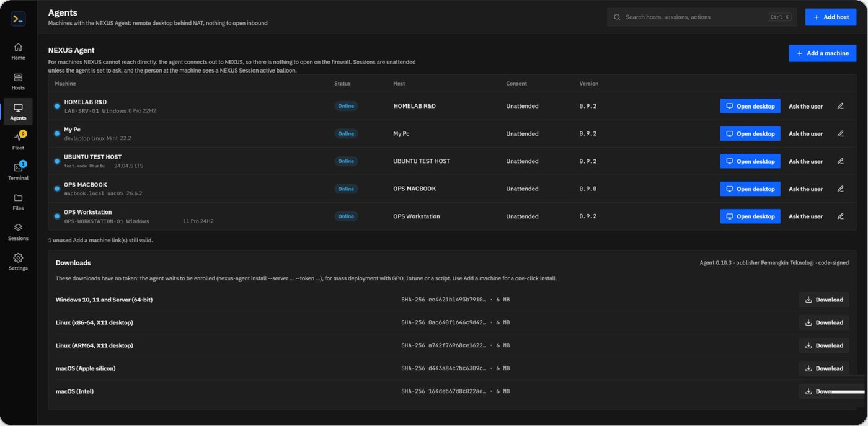Open Terminal in the sidebar
This screenshot has width=868, height=426.
[18, 172]
